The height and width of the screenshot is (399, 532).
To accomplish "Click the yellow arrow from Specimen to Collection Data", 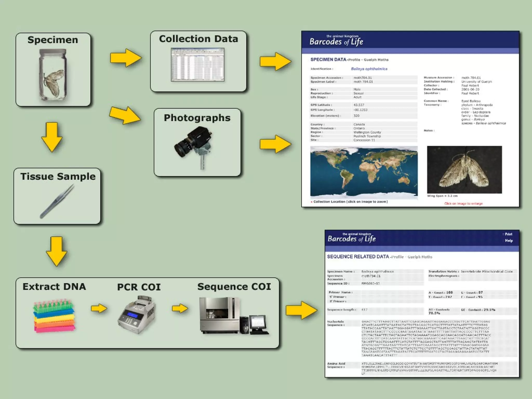I will tap(126, 58).
